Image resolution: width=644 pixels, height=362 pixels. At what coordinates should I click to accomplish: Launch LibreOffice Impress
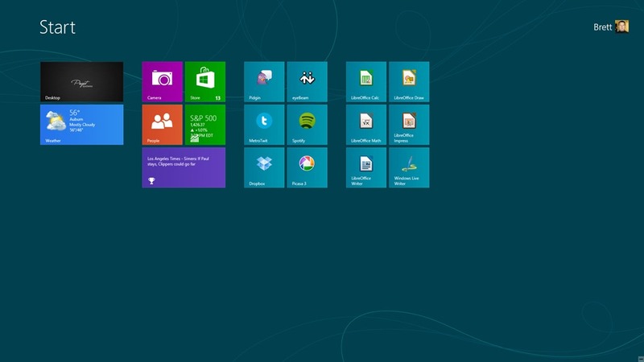coord(409,125)
